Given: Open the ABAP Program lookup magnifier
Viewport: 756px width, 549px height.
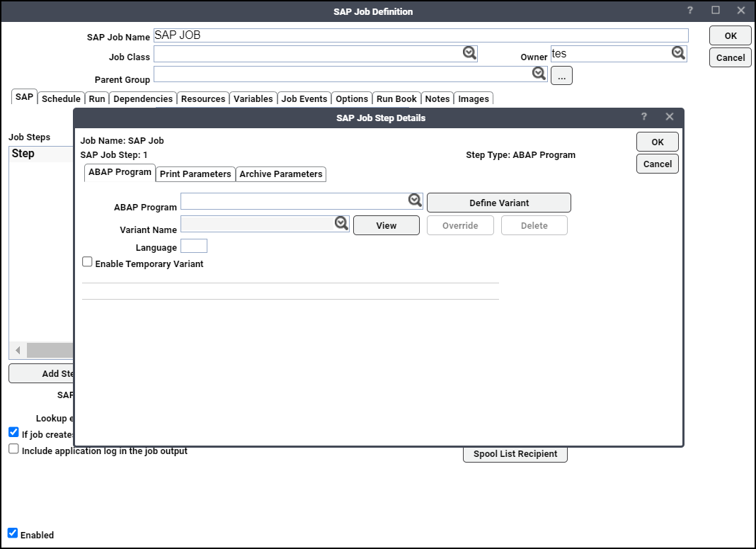Looking at the screenshot, I should pos(415,200).
